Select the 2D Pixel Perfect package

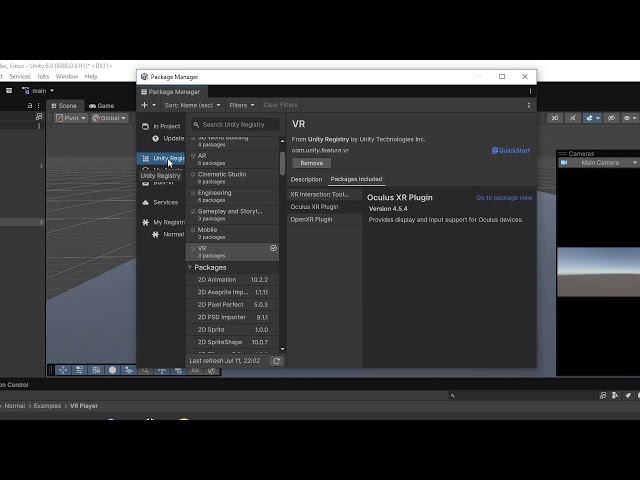[232, 304]
